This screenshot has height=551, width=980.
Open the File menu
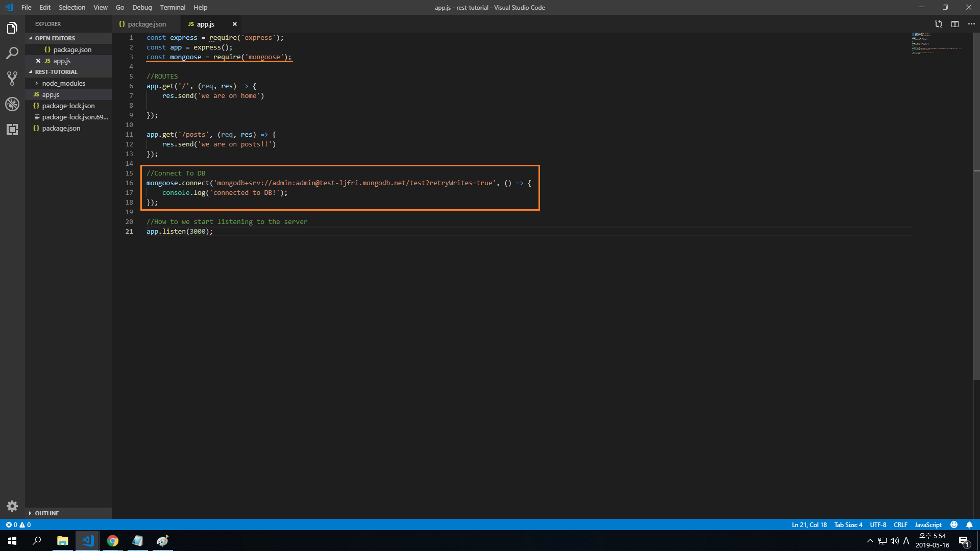27,7
